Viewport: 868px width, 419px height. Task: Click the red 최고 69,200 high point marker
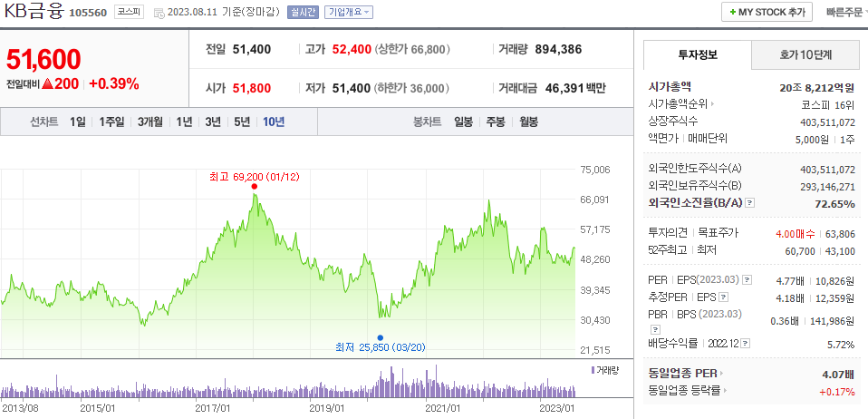pos(254,186)
